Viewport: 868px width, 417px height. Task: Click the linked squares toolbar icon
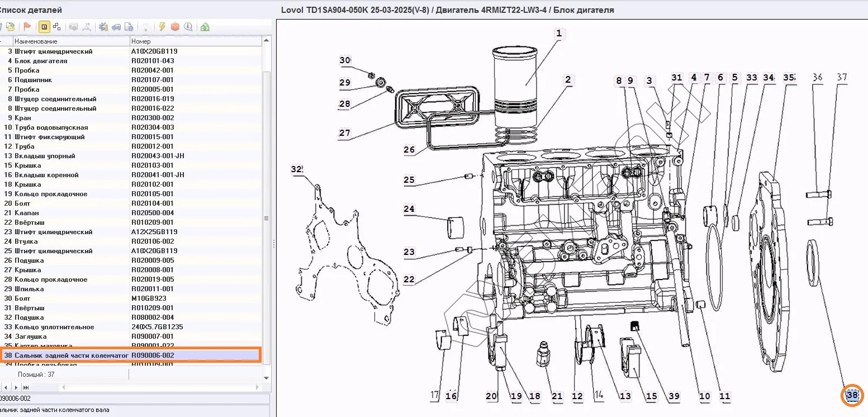[56, 27]
